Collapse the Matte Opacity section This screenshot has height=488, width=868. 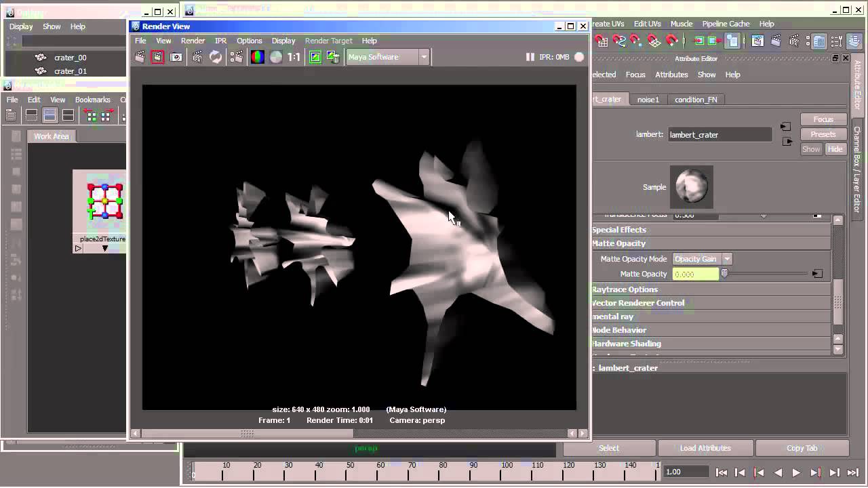pyautogui.click(x=711, y=243)
